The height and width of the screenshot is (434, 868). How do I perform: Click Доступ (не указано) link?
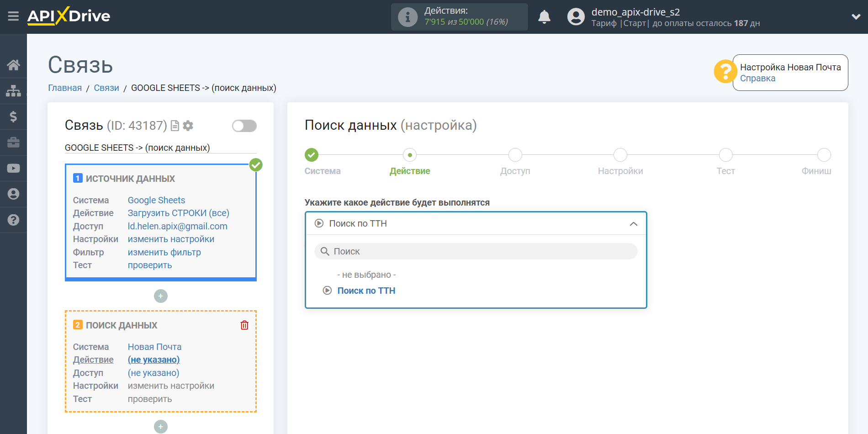(153, 373)
